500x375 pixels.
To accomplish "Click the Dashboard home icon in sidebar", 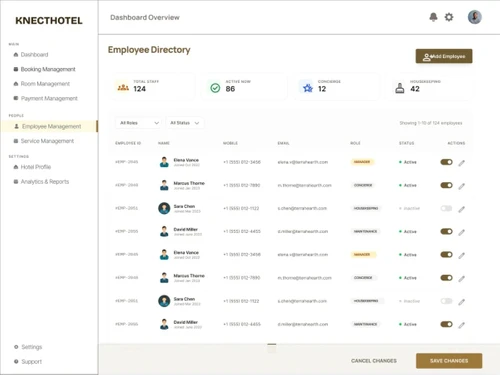I will pyautogui.click(x=16, y=55).
